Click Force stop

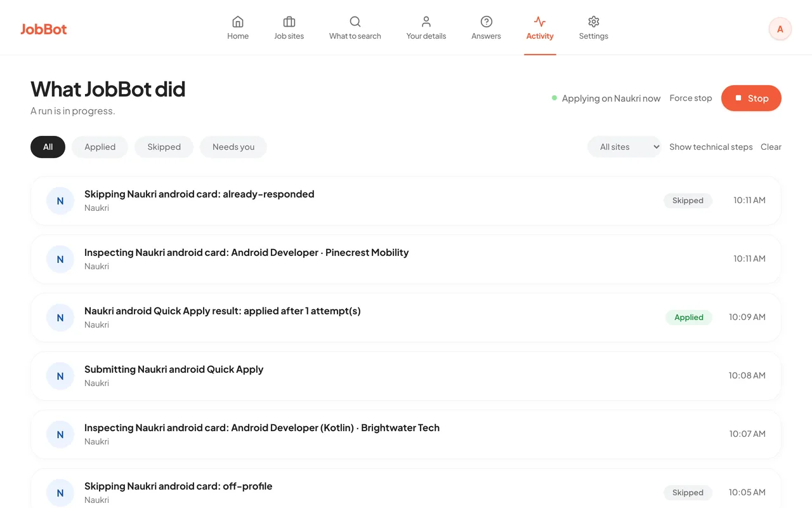(691, 98)
